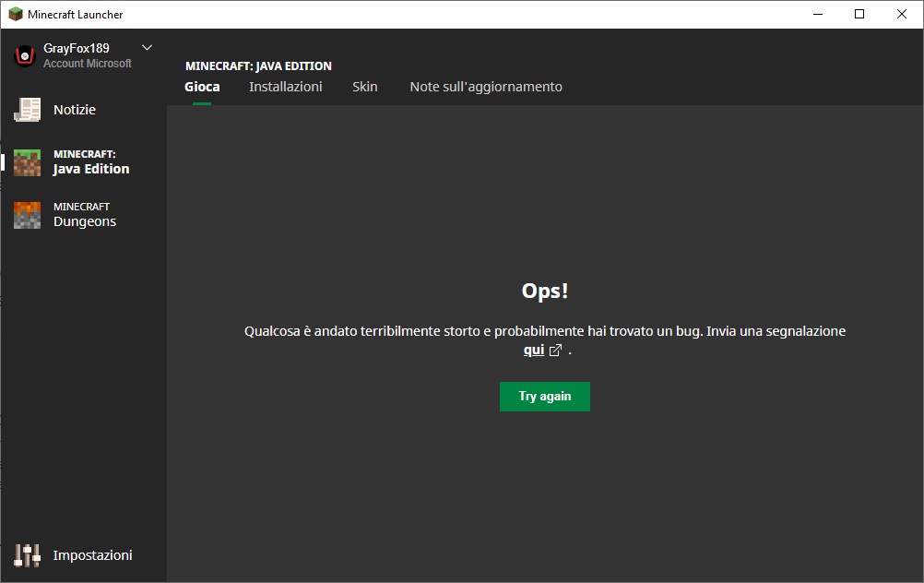Click the Java Edition grass block icon
The image size is (924, 583).
[x=27, y=162]
